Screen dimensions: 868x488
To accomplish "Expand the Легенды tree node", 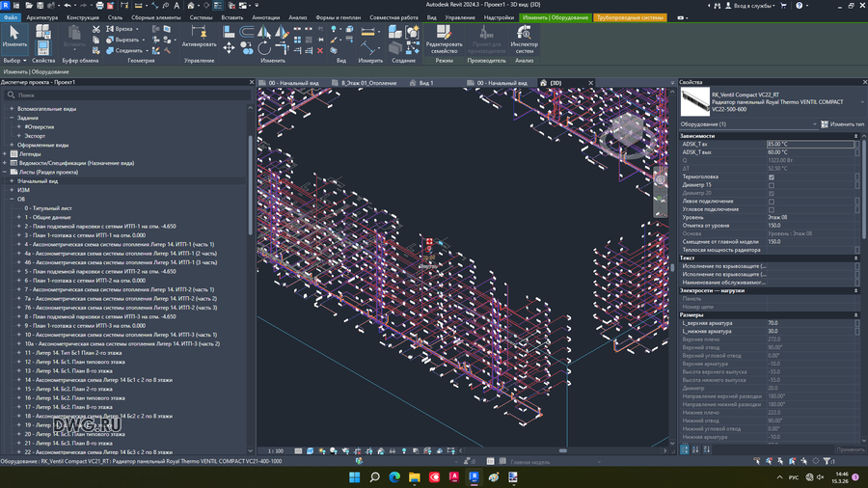I will tap(6, 154).
